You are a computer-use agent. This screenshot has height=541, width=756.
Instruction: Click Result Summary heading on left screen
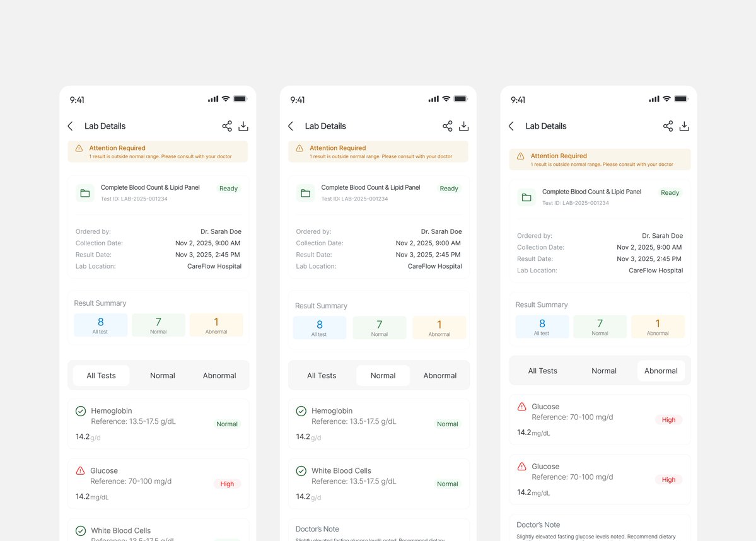100,303
